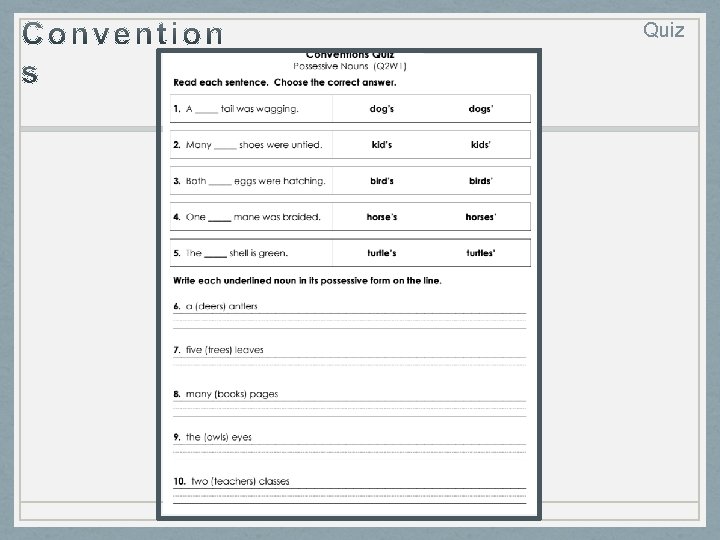Click instruction 'Read each sentence. Choose the correct answer.'

point(285,83)
